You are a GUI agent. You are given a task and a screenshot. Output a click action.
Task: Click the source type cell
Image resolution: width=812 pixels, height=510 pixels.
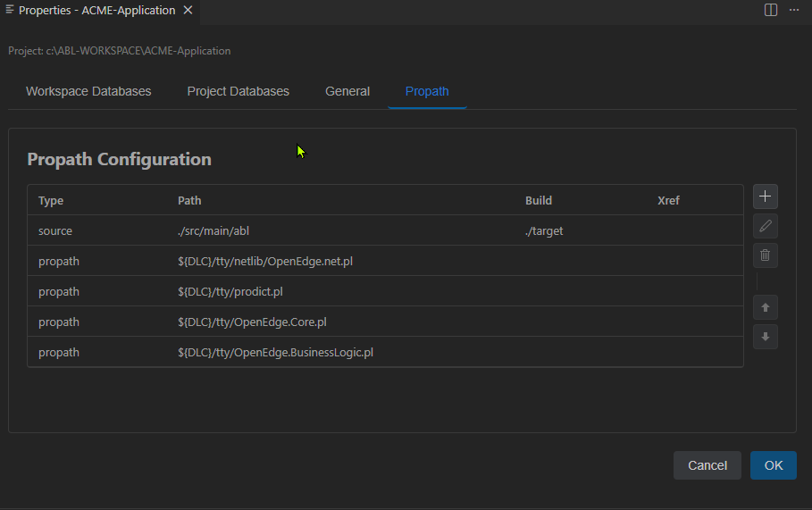pos(55,231)
